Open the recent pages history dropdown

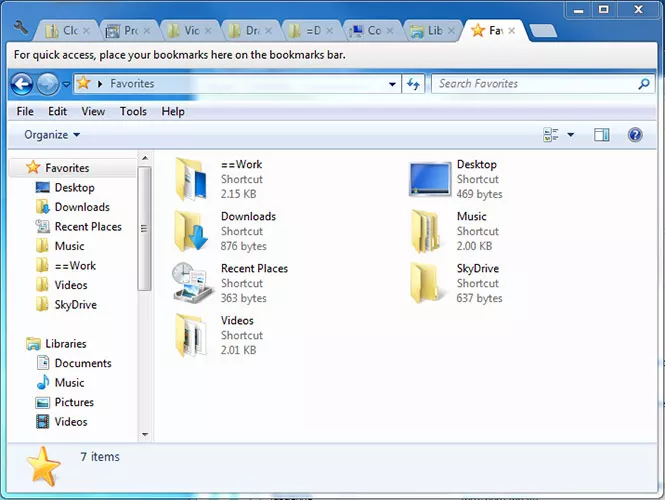click(x=67, y=84)
